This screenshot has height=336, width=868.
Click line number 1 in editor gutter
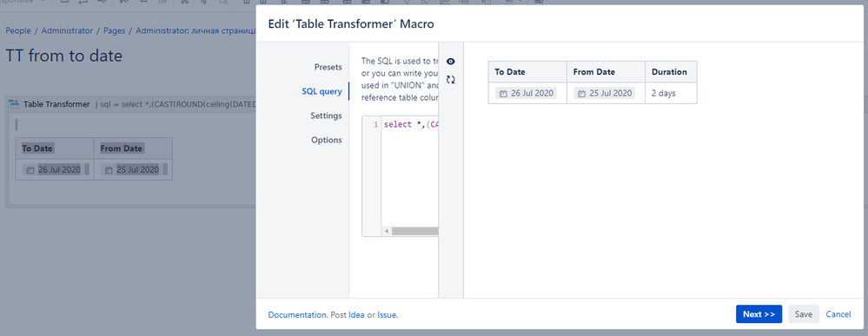pyautogui.click(x=376, y=124)
